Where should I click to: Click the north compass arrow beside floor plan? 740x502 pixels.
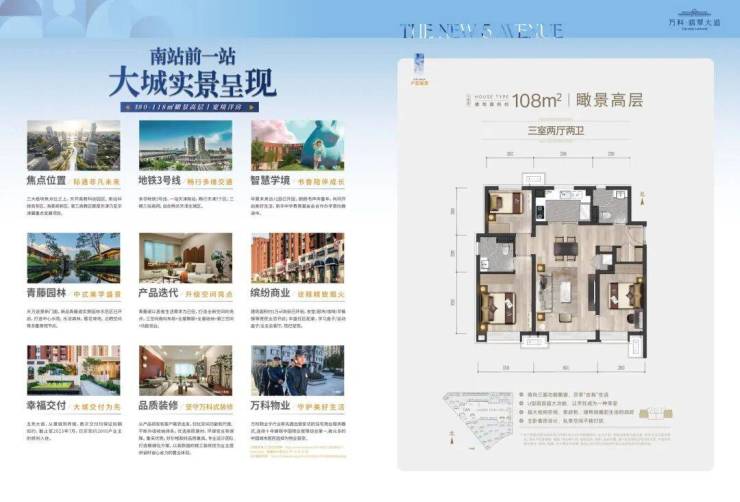pos(642,199)
